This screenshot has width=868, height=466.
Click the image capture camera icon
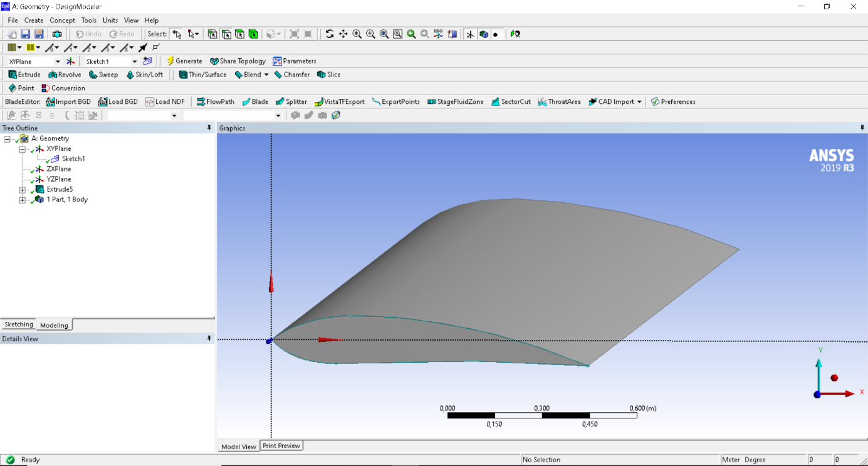tap(57, 34)
